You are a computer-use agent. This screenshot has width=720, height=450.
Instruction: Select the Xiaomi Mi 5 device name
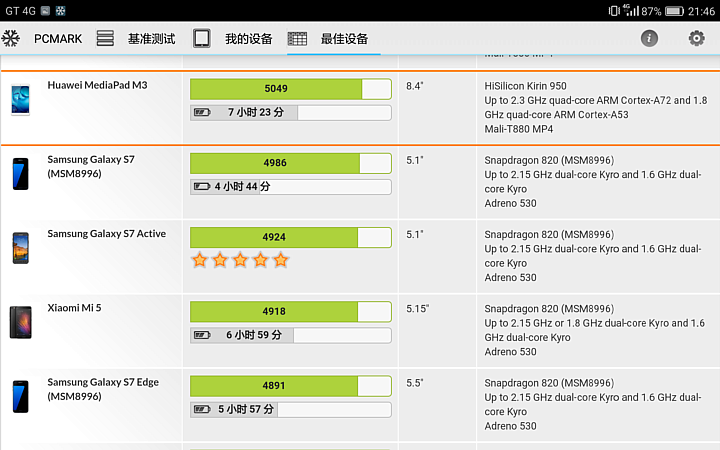click(x=74, y=308)
